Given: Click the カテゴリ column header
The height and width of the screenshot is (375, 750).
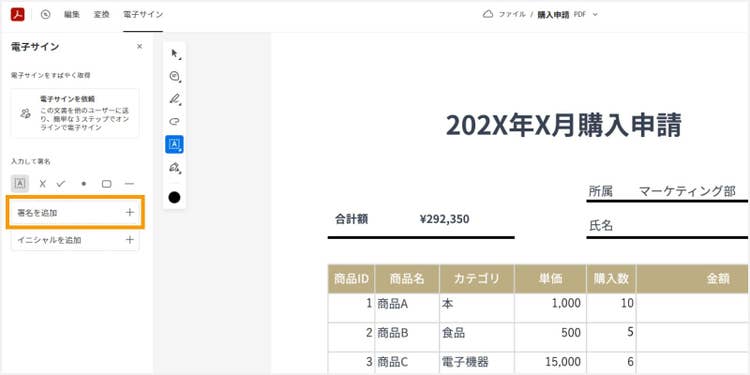Looking at the screenshot, I should click(477, 279).
